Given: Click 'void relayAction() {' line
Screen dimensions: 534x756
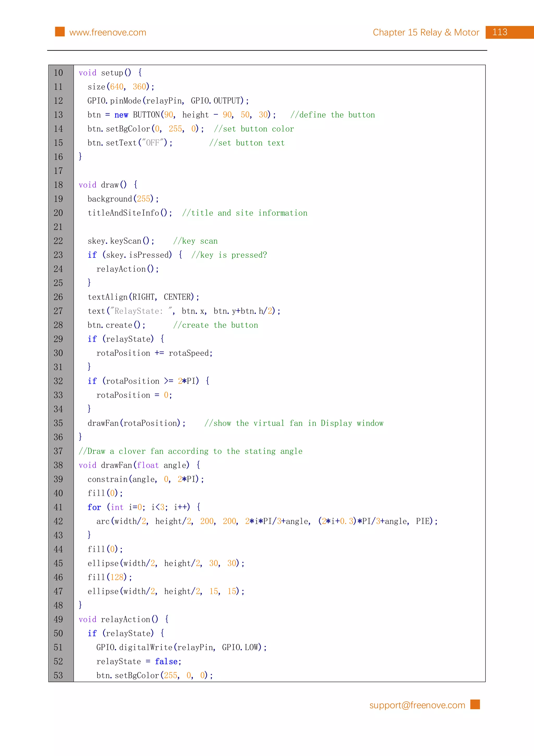Looking at the screenshot, I should (x=124, y=619).
